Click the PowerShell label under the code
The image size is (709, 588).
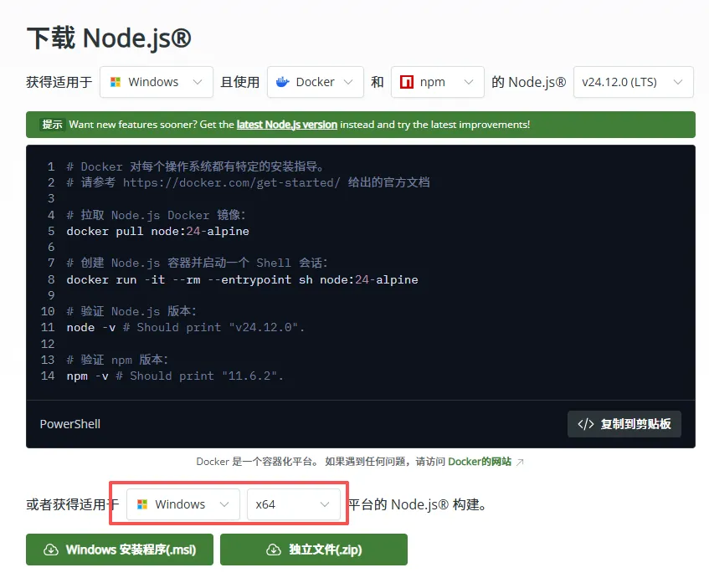point(70,424)
